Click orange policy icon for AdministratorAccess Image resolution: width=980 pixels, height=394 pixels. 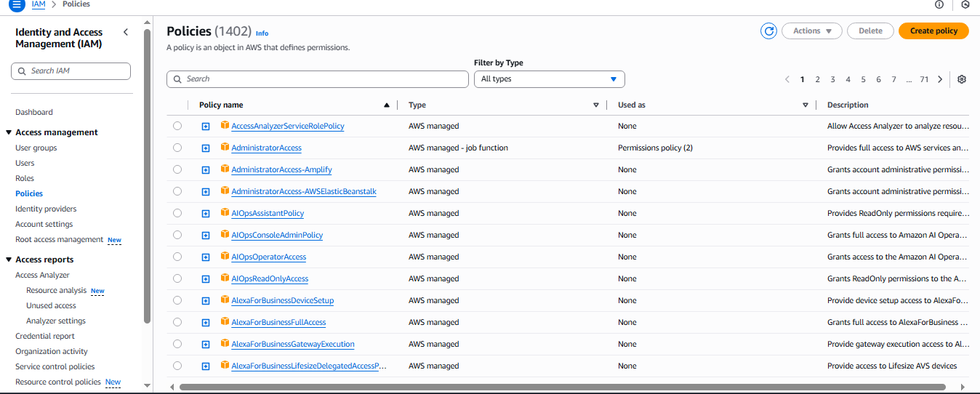coord(225,148)
